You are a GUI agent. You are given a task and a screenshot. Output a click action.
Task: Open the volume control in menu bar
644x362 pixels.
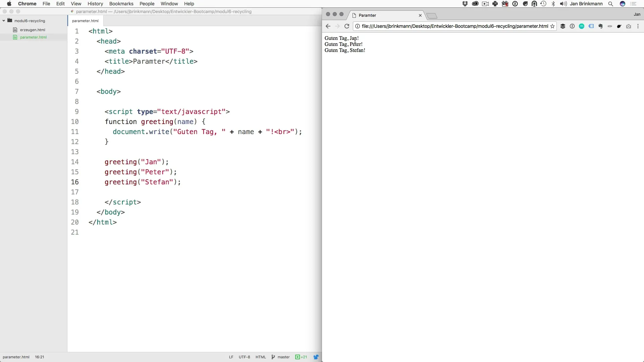[x=563, y=4]
